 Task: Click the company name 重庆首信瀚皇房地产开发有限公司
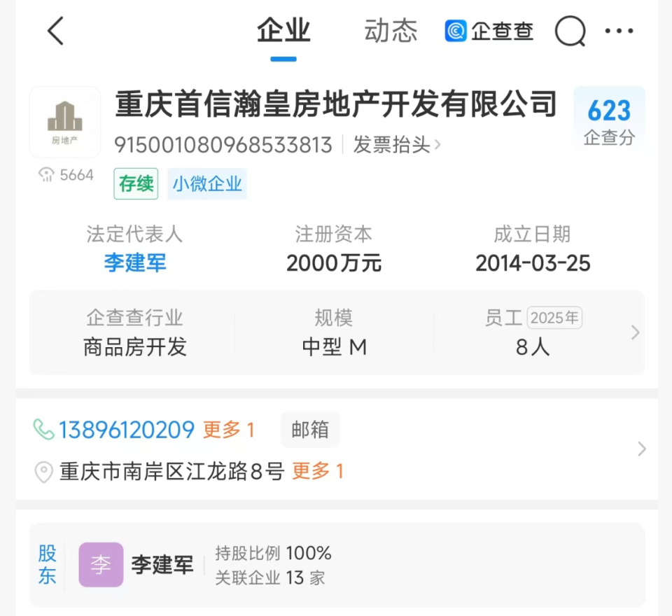point(337,104)
